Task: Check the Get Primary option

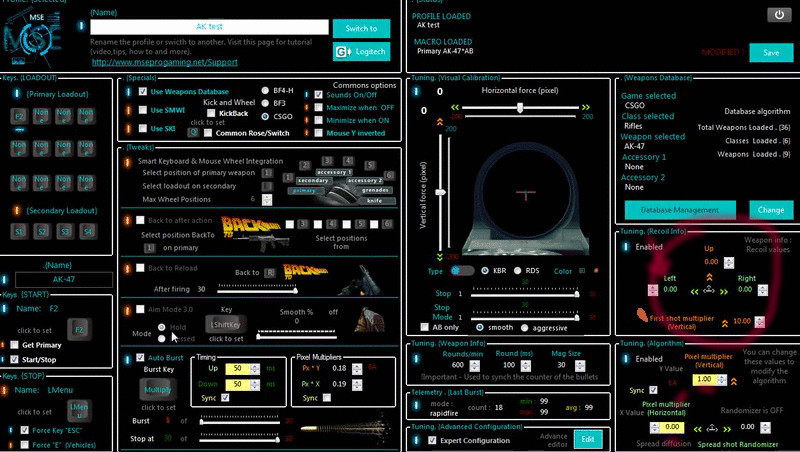Action: coord(15,345)
